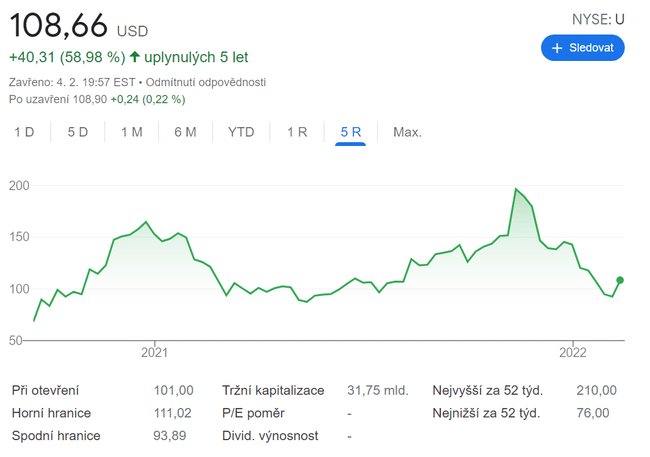
Task: Open the 1 M chart range
Action: pyautogui.click(x=131, y=132)
